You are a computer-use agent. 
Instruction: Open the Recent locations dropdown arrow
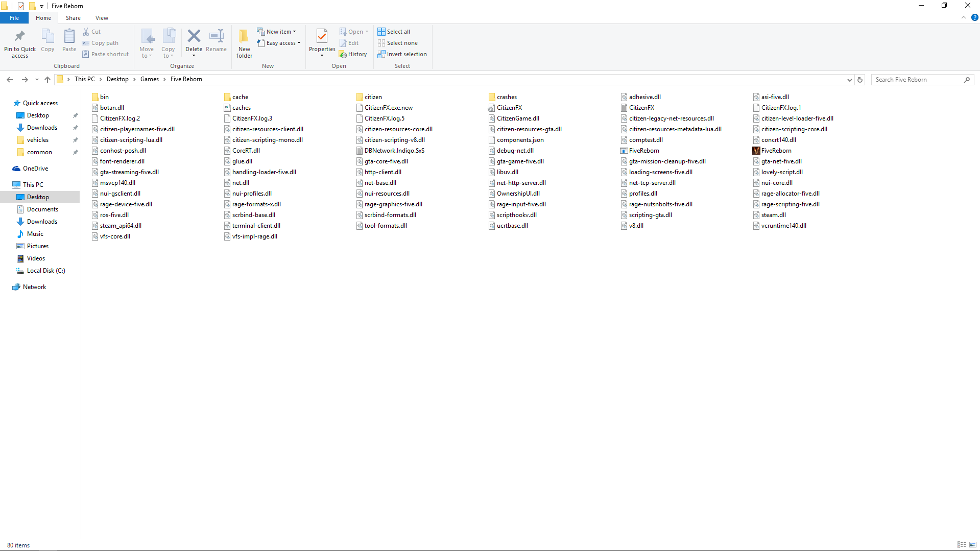[37, 80]
